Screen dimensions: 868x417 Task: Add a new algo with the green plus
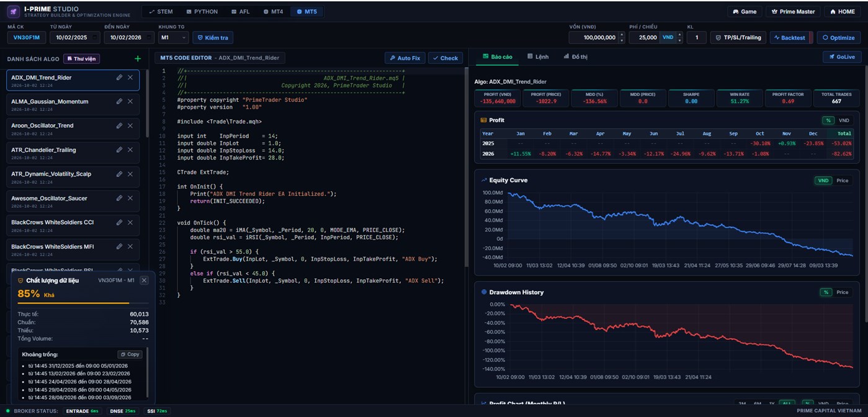click(x=138, y=59)
